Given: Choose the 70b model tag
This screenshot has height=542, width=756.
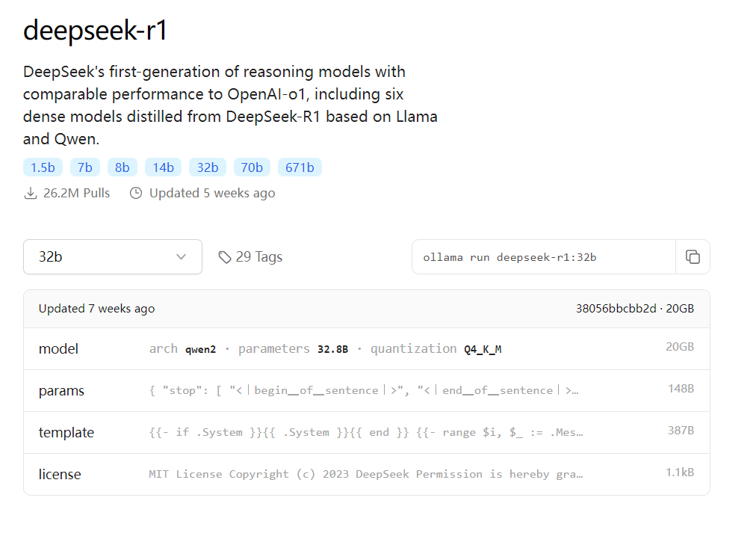Looking at the screenshot, I should (x=252, y=167).
